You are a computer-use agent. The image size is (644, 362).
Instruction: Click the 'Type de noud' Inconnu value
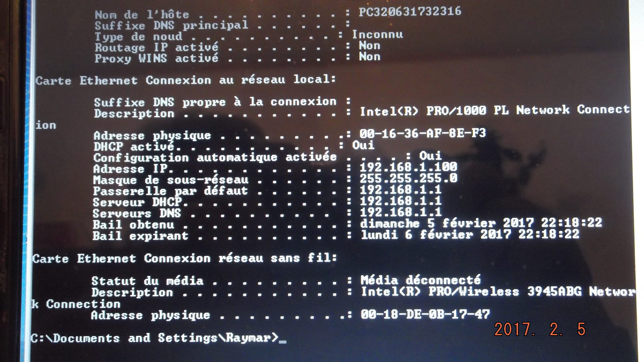pos(378,35)
